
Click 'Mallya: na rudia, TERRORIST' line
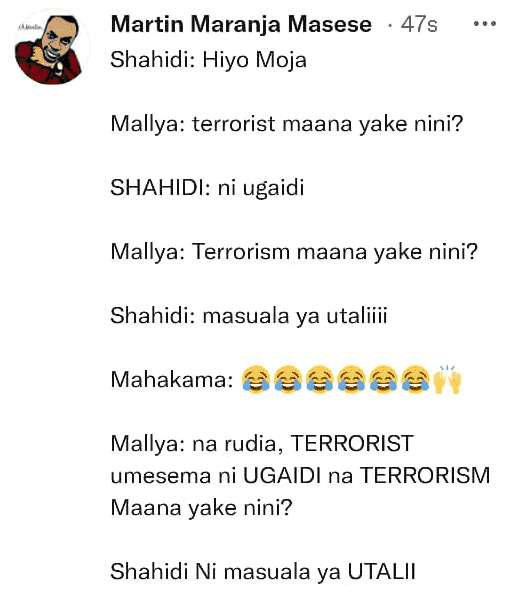point(262,444)
